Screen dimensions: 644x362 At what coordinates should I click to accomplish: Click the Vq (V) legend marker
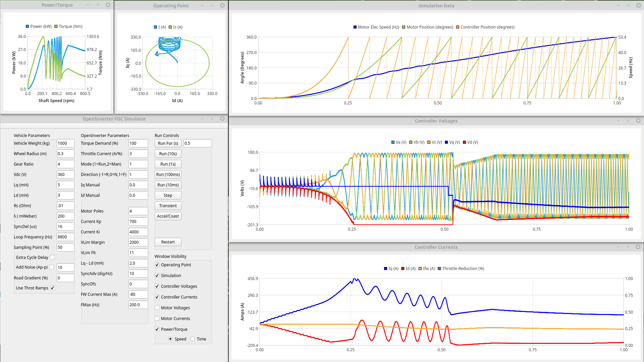[446, 142]
